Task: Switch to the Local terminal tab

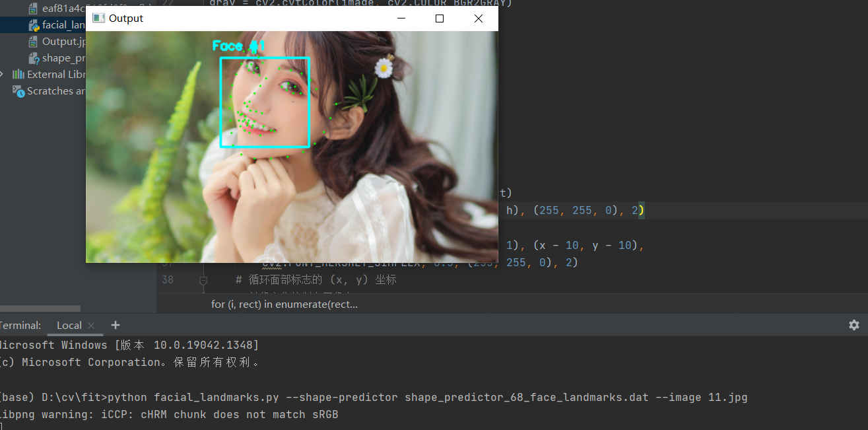Action: click(69, 325)
